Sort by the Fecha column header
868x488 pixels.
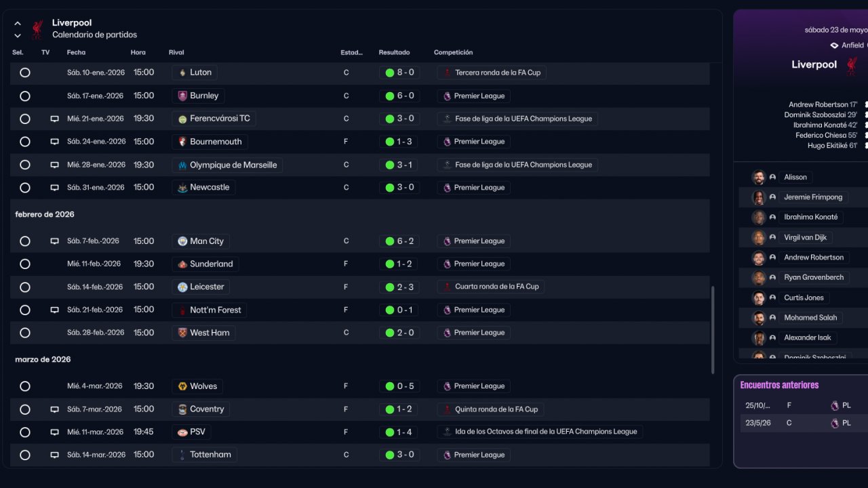pyautogui.click(x=76, y=52)
